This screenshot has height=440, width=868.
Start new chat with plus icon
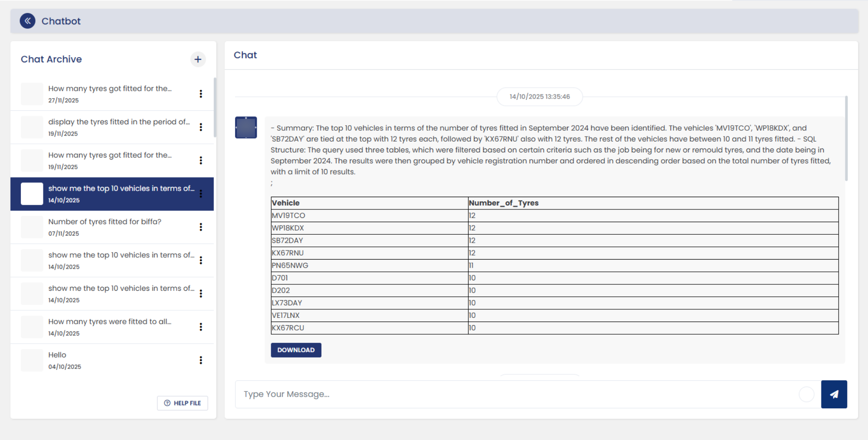pyautogui.click(x=198, y=59)
